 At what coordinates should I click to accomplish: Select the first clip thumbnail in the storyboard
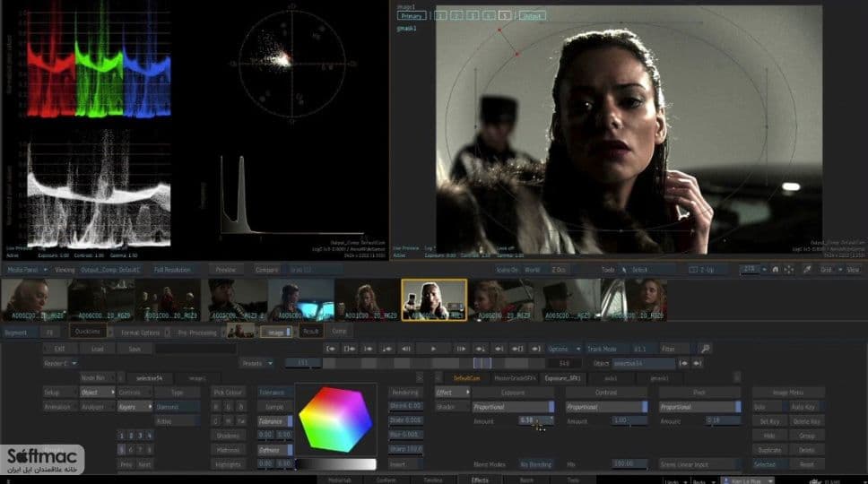(34, 299)
